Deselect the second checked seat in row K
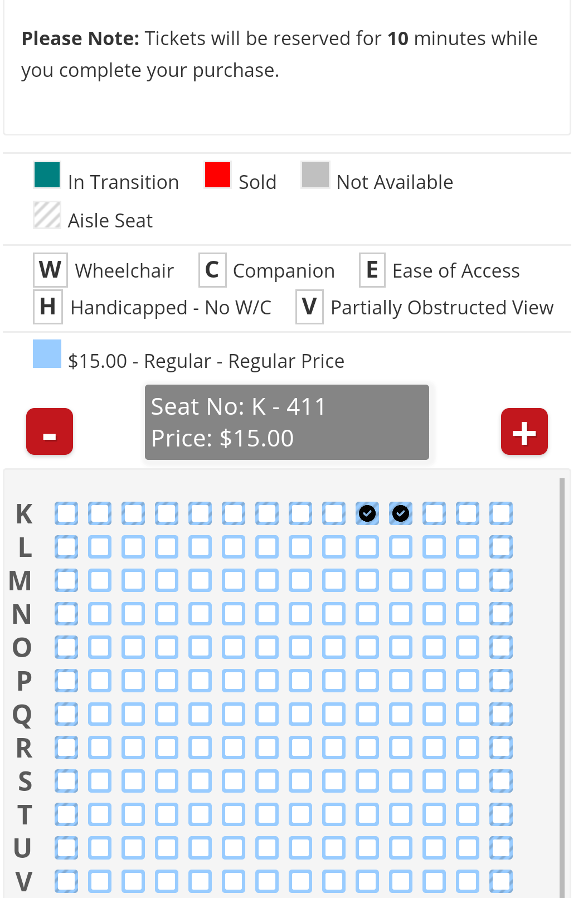The height and width of the screenshot is (898, 588). pos(401,513)
